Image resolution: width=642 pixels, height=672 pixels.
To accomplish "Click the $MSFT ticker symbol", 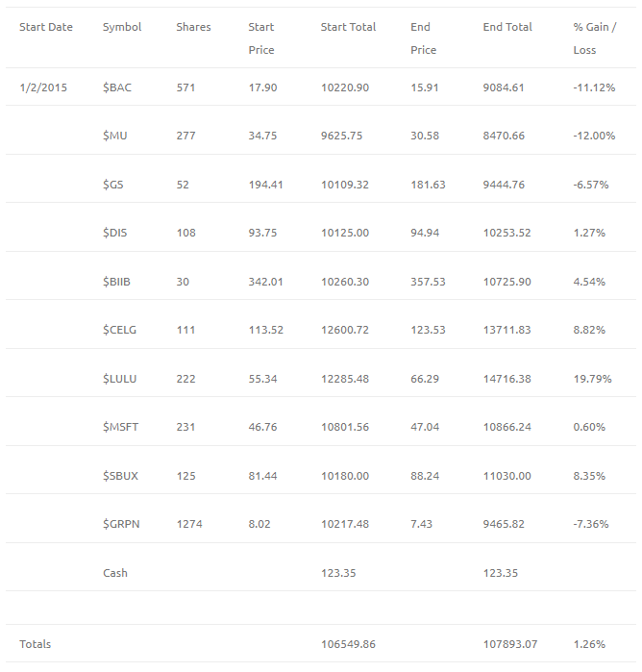I will [x=120, y=427].
